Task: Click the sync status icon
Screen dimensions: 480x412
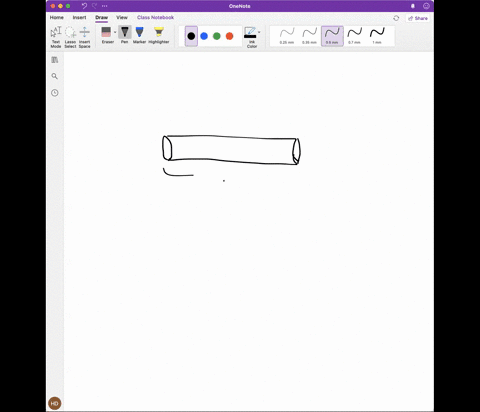Action: click(x=396, y=18)
